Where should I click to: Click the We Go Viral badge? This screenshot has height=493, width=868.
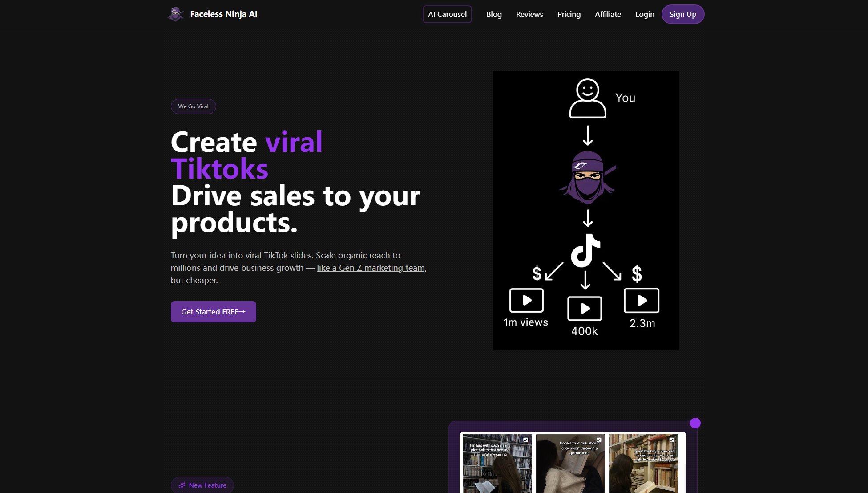click(193, 106)
